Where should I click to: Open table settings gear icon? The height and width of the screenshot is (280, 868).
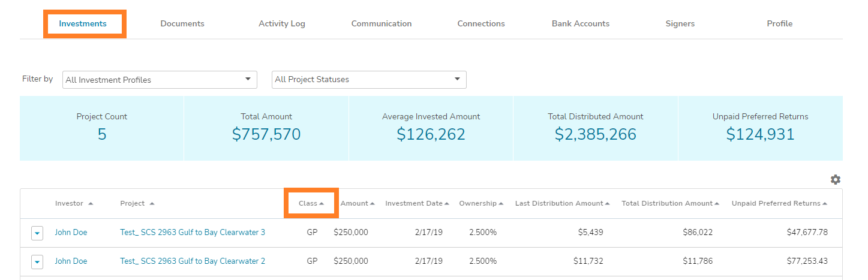[x=835, y=180]
